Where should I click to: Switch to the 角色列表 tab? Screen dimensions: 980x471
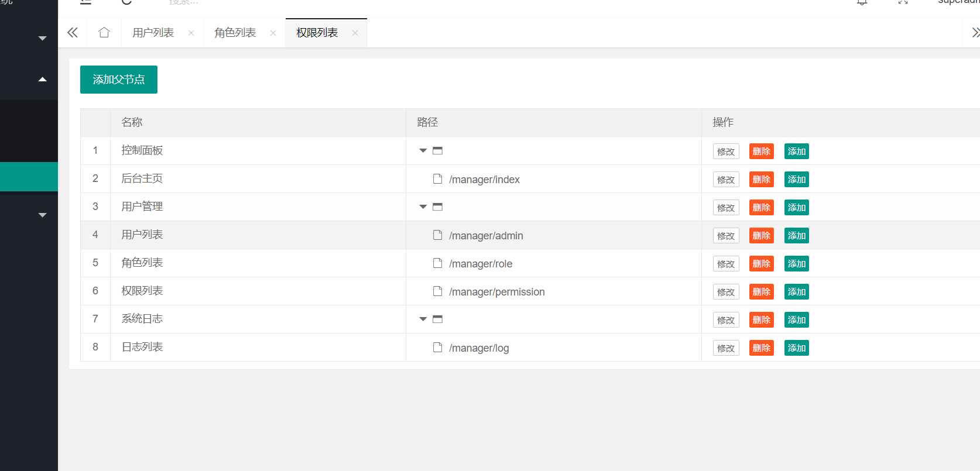pos(235,33)
